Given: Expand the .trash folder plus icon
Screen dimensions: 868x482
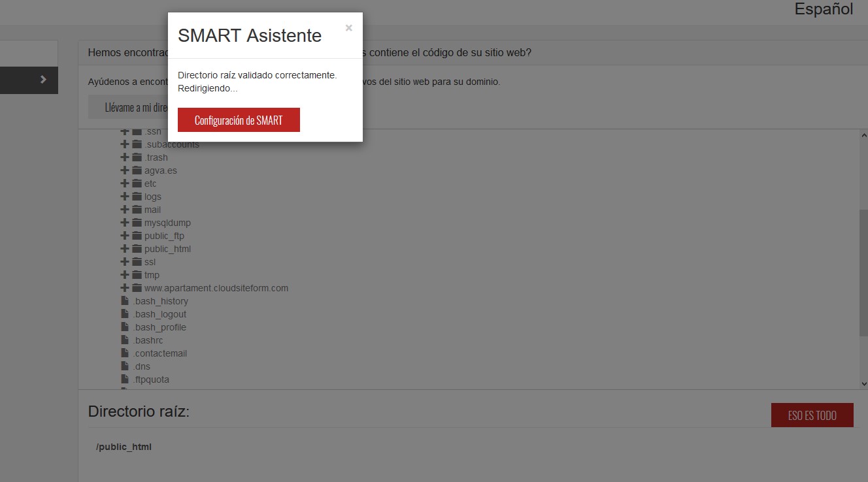Looking at the screenshot, I should click(125, 157).
